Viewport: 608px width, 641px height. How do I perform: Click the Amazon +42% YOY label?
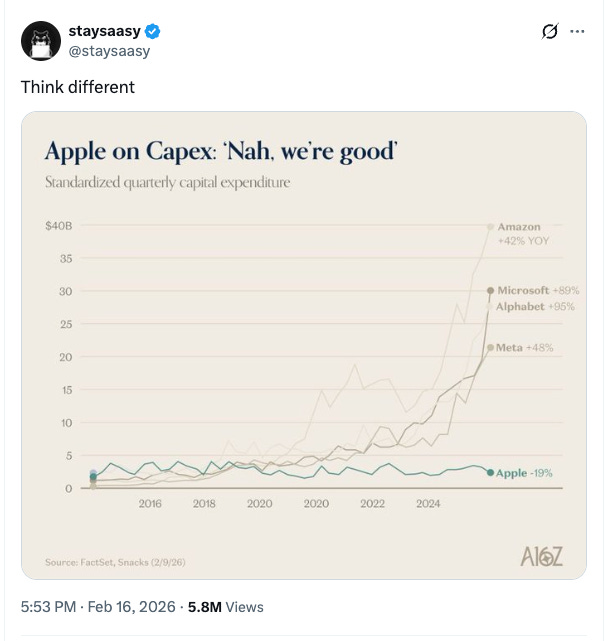point(523,234)
